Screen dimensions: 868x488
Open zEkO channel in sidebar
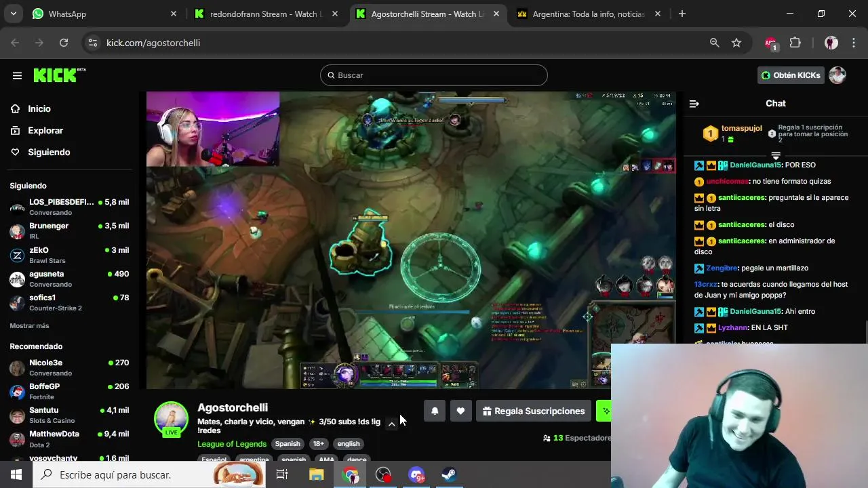(x=68, y=255)
